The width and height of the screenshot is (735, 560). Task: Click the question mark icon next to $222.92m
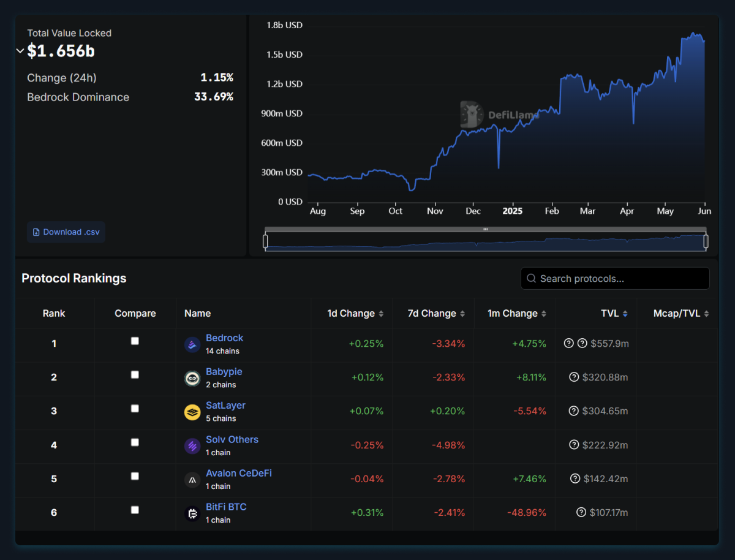(x=574, y=445)
